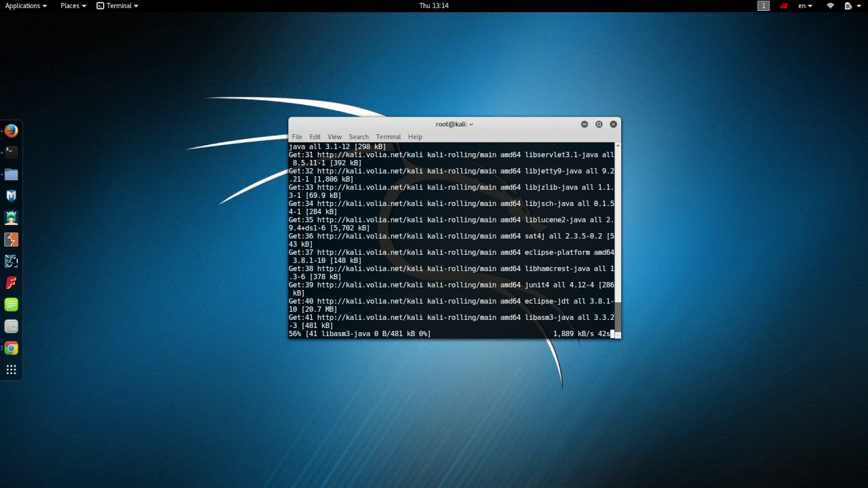Close the root@kali terminal window
Screen dimensions: 868x488
point(614,124)
